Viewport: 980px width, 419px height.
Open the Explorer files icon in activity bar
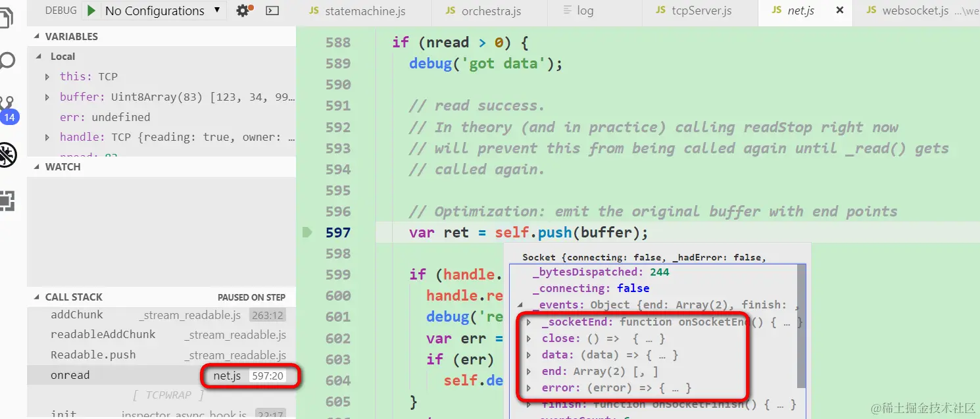tap(7, 18)
